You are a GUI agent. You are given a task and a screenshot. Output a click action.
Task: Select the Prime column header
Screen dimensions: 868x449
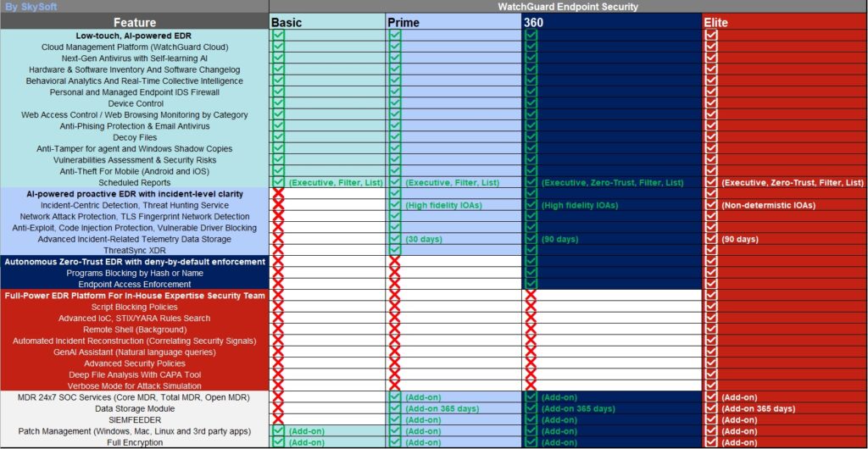click(x=403, y=22)
